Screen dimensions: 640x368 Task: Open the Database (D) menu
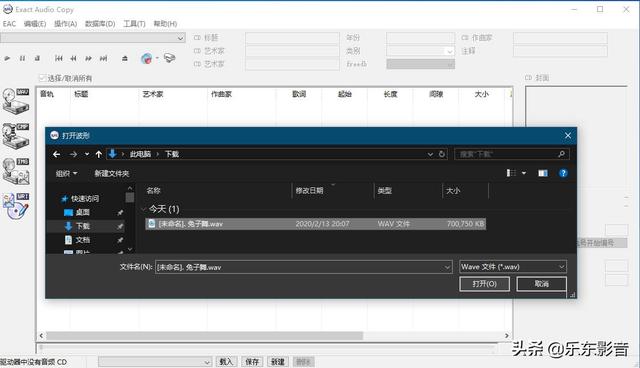[x=100, y=24]
